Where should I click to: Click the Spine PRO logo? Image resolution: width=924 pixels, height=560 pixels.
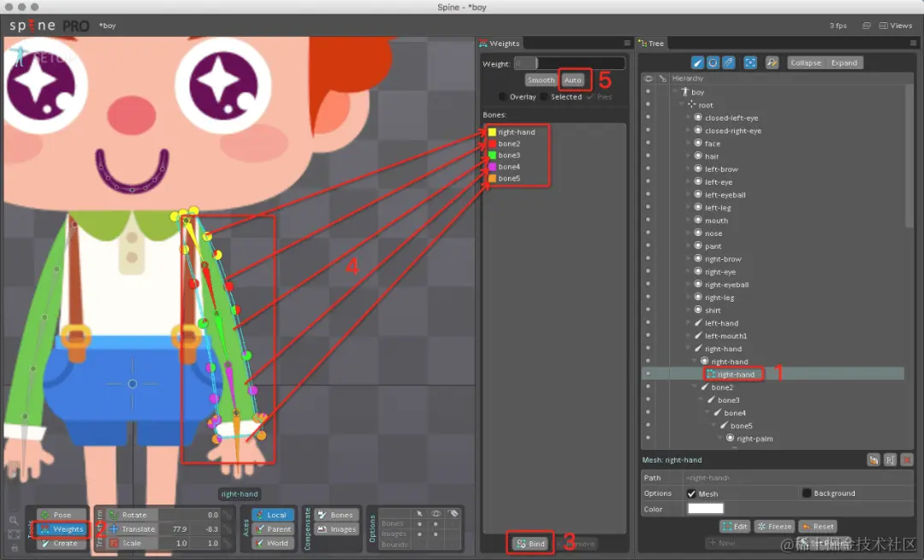(50, 26)
